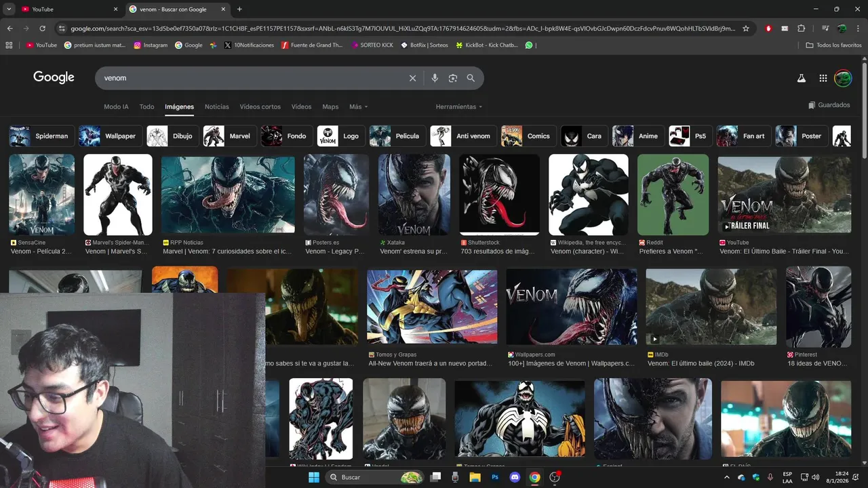
Task: Switch to Vídeos results tab
Action: tap(301, 106)
